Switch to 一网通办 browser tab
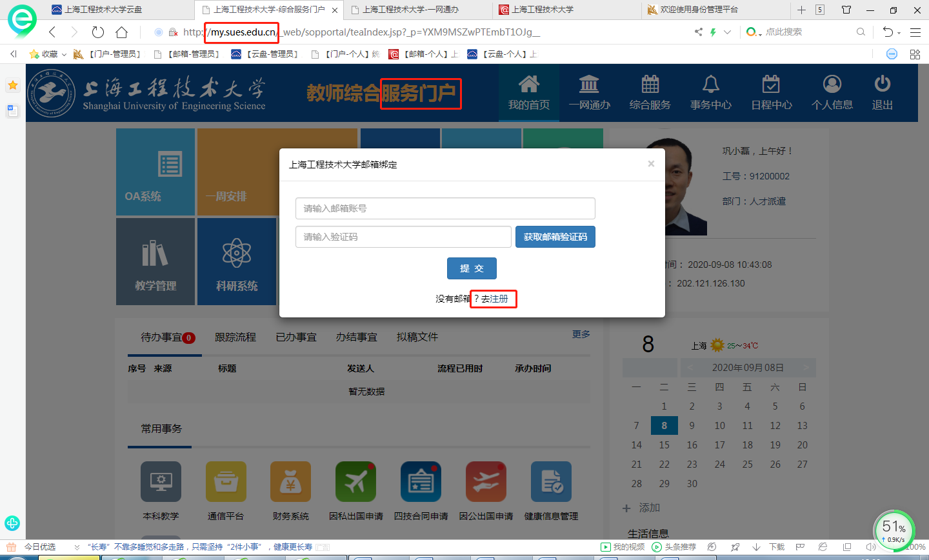Viewport: 929px width, 560px height. 417,10
